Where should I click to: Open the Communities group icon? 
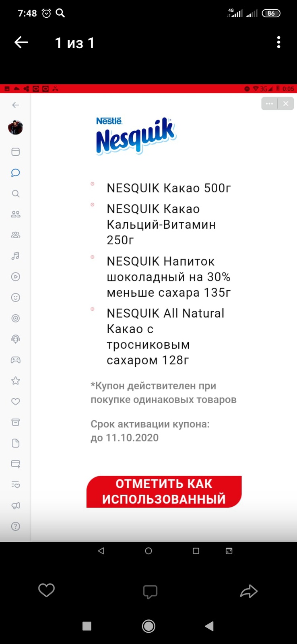coord(16,235)
